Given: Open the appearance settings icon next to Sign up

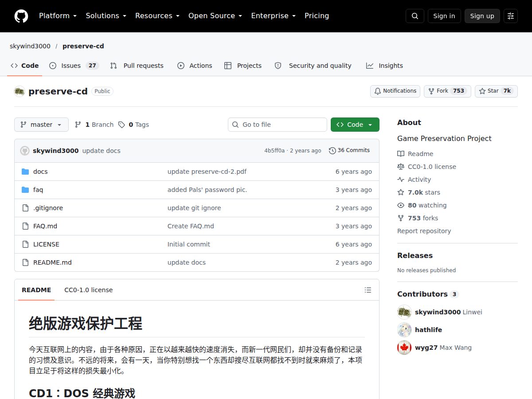Looking at the screenshot, I should point(511,16).
